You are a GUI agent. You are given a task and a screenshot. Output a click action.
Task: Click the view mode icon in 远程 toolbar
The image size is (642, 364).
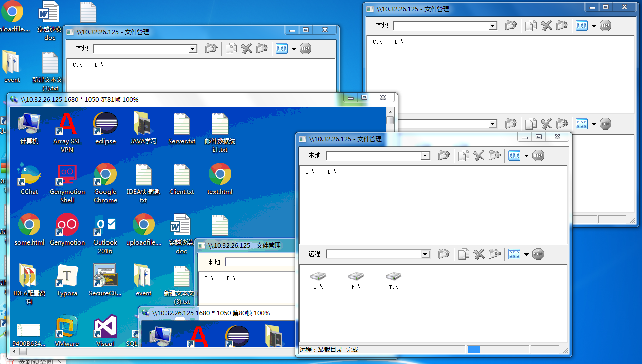point(514,254)
